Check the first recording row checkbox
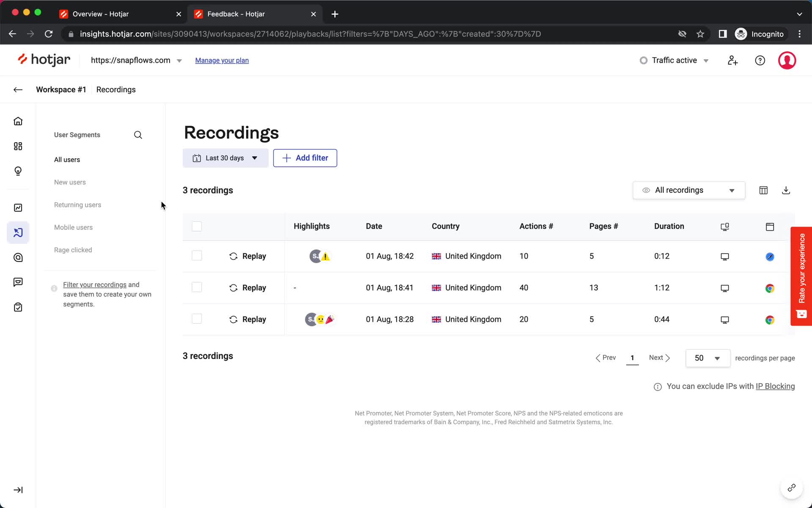812x508 pixels. tap(196, 256)
